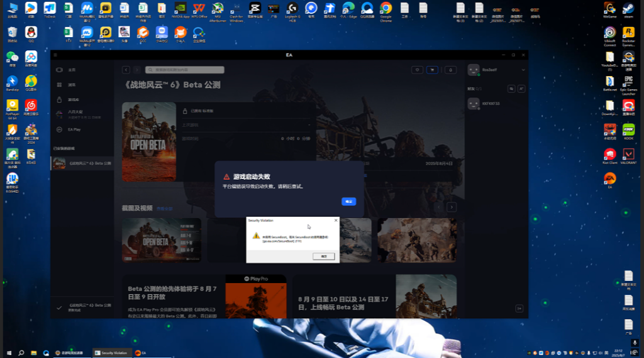
Task: Open the taskbar search icon
Action: (x=21, y=353)
